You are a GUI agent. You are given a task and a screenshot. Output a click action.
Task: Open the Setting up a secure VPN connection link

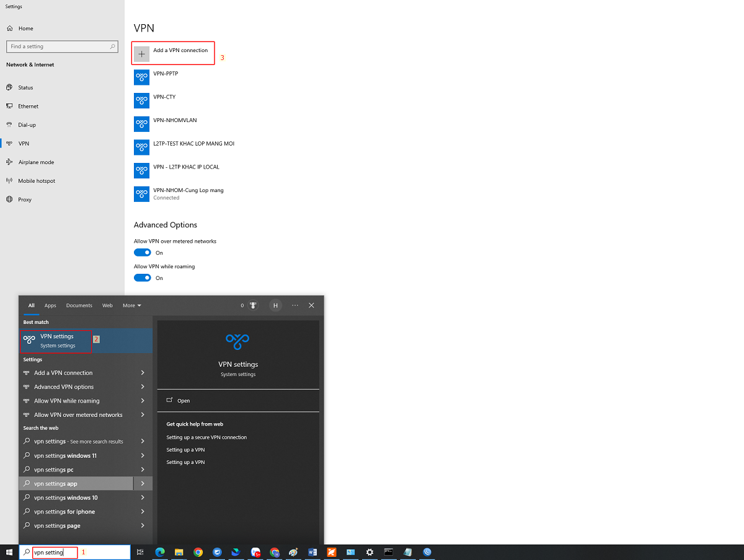click(206, 437)
